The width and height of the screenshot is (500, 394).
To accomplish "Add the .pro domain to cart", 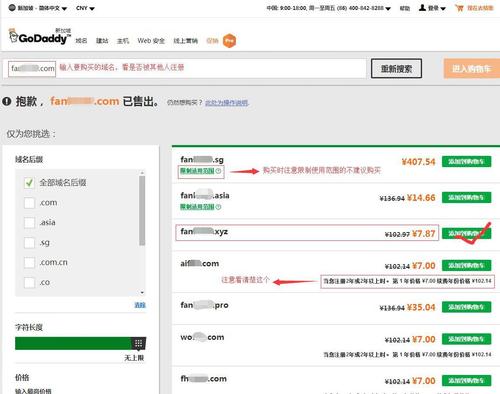I will point(466,307).
